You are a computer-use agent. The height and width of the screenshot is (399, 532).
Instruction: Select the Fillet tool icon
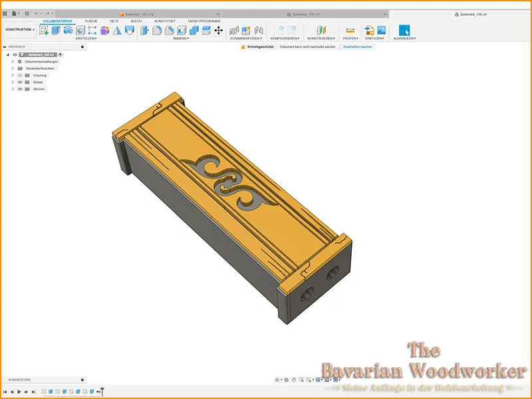[157, 30]
